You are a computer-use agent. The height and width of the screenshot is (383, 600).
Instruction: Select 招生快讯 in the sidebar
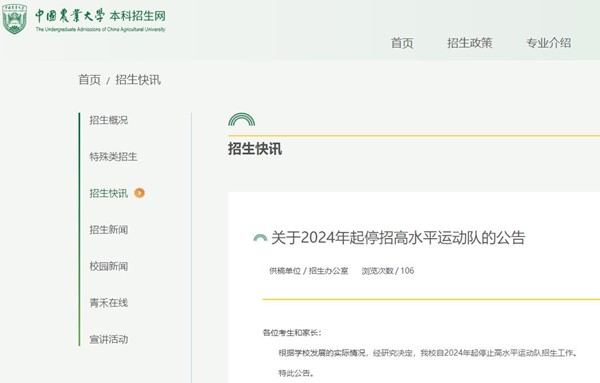coord(109,193)
